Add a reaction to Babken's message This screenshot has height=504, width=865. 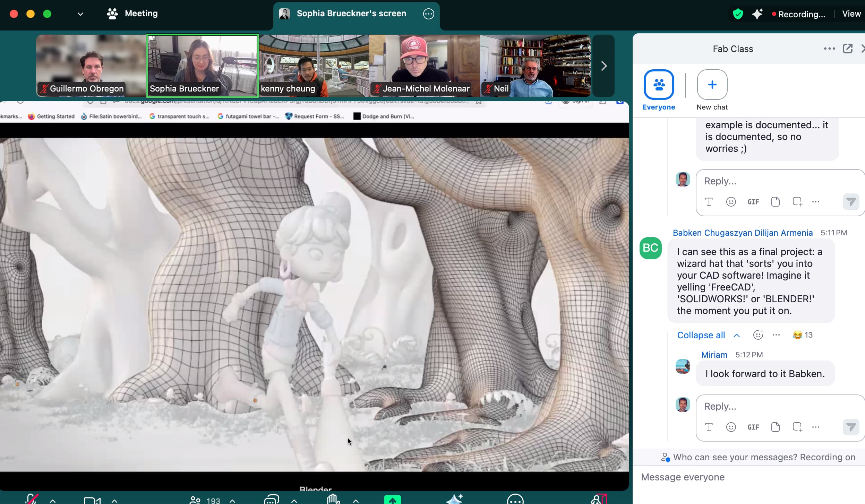point(758,334)
